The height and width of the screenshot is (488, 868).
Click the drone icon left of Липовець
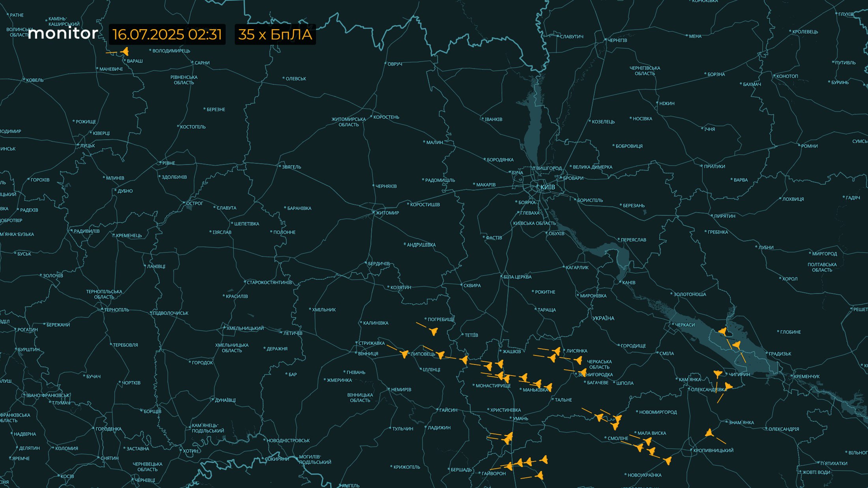[x=404, y=353]
